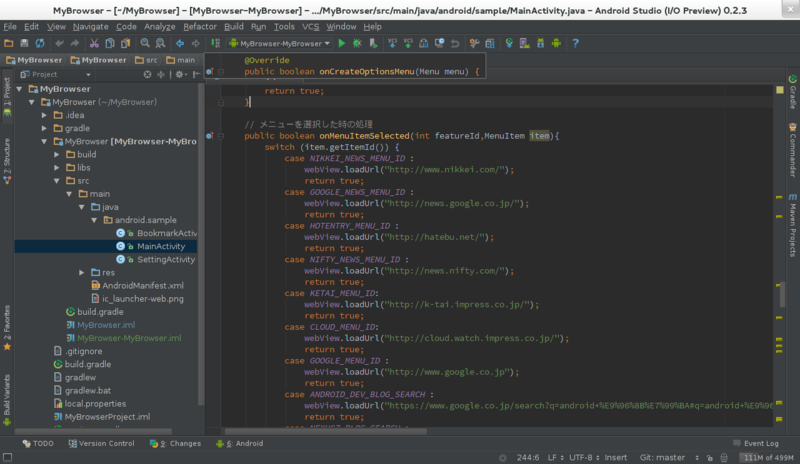The image size is (800, 464).
Task: Open the Gradle side tab
Action: click(792, 92)
